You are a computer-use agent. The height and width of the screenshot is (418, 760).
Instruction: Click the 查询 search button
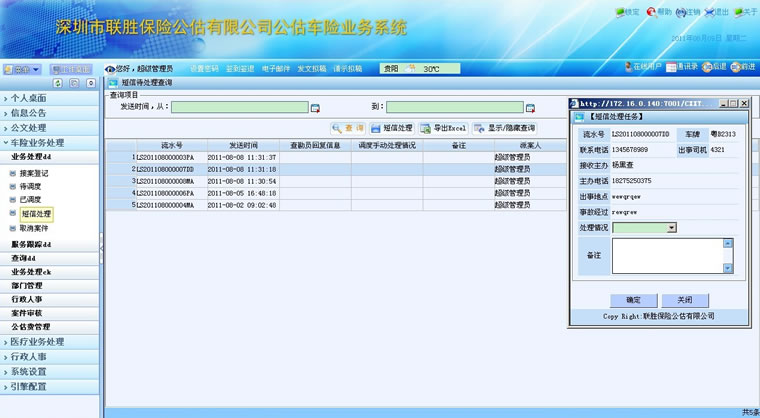(x=348, y=128)
